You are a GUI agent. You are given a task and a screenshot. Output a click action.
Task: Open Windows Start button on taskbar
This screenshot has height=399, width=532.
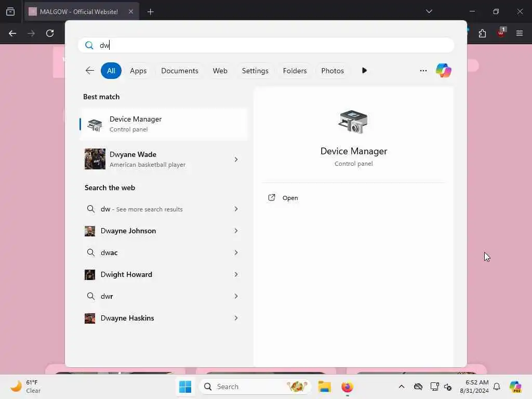point(185,387)
